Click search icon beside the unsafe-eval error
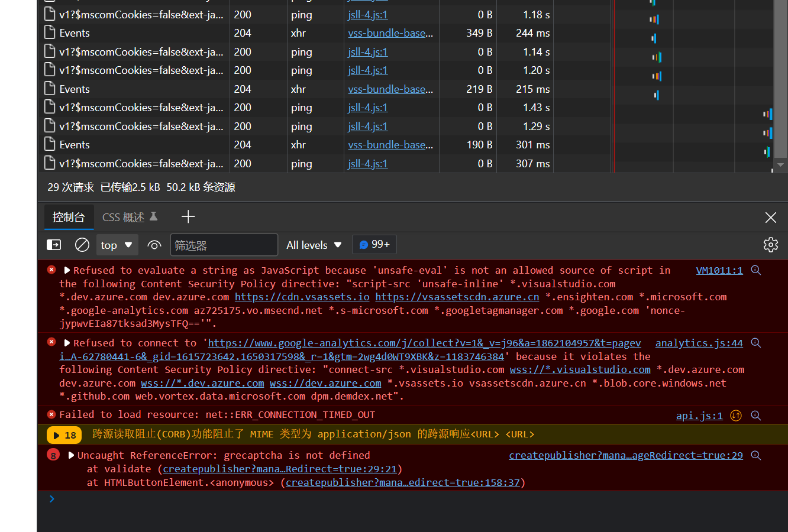This screenshot has height=532, width=788. click(755, 270)
